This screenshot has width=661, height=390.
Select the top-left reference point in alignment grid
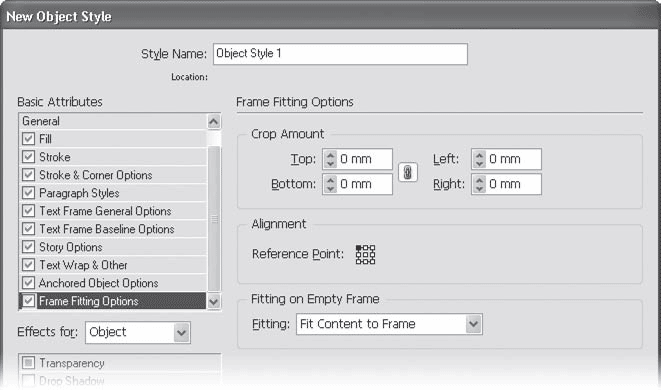pyautogui.click(x=359, y=248)
